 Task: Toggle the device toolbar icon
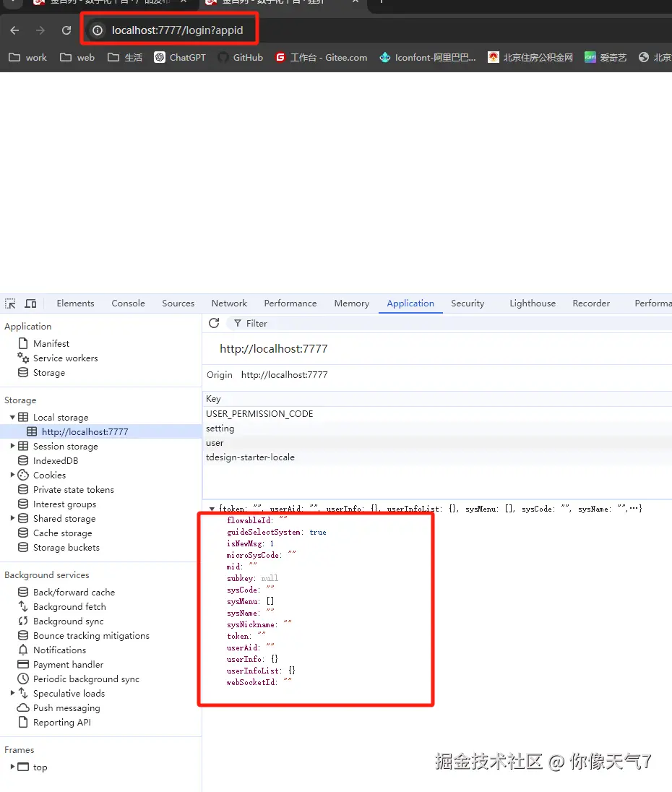click(31, 304)
